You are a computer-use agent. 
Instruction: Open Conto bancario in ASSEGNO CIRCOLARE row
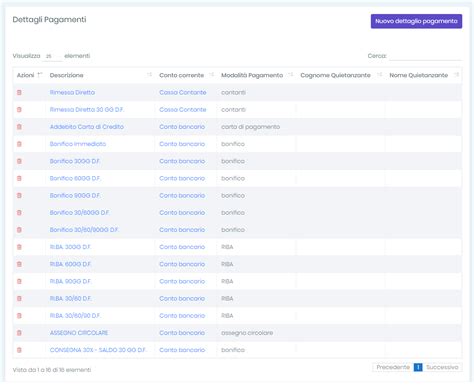click(x=182, y=333)
